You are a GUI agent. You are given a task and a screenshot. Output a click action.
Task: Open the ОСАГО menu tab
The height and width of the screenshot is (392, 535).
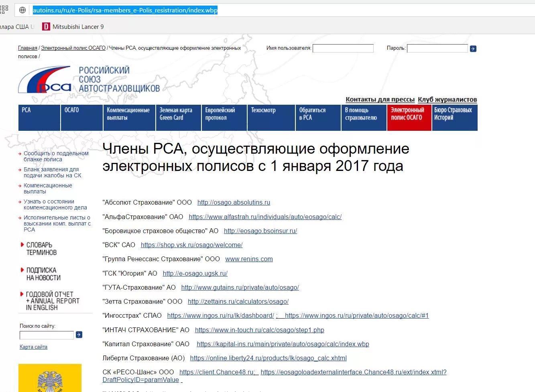(x=82, y=118)
